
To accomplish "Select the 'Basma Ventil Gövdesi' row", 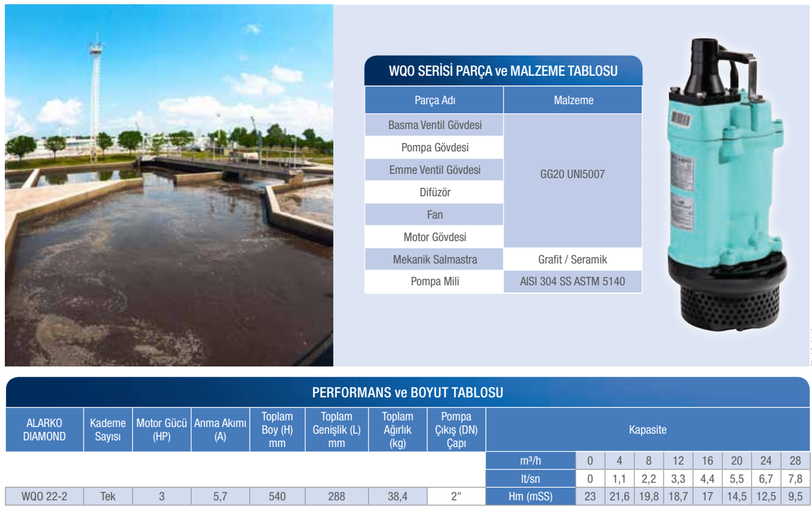I will point(434,125).
